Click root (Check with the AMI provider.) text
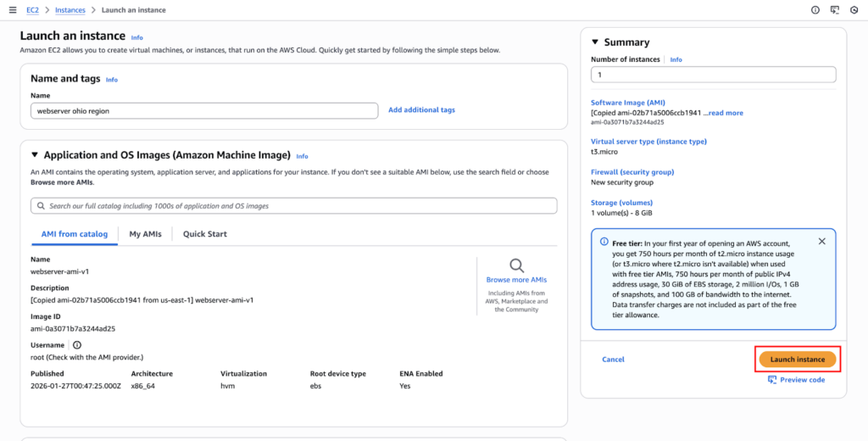 (87, 357)
